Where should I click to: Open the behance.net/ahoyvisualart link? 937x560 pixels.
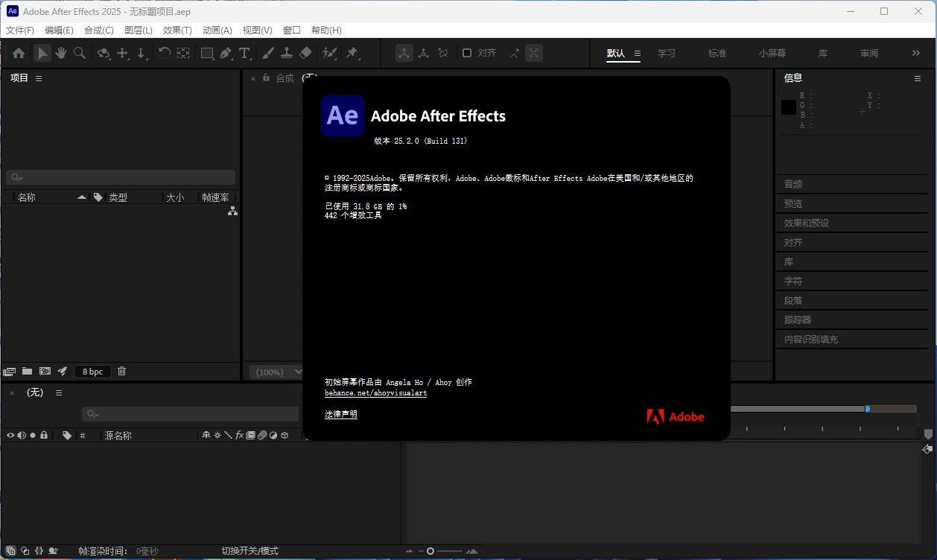(x=376, y=393)
